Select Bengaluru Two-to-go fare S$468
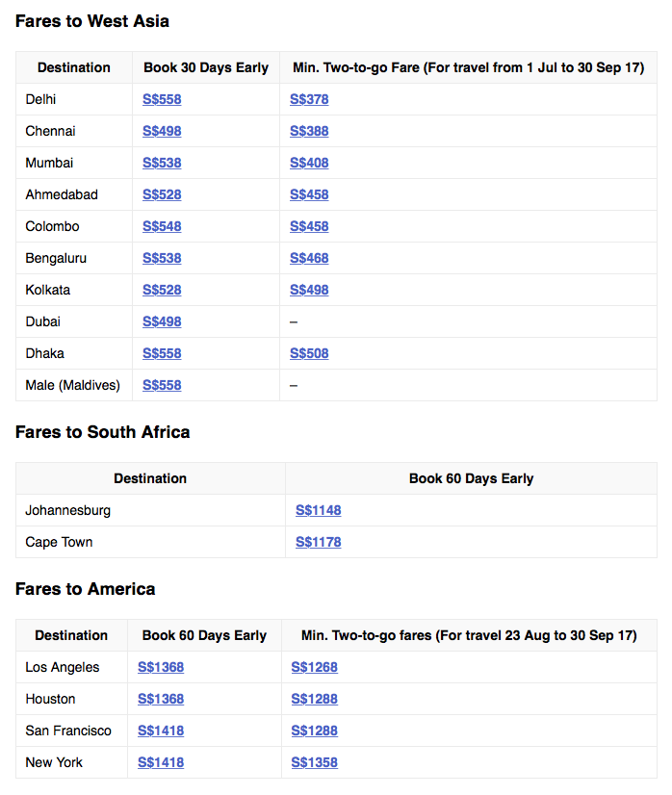The height and width of the screenshot is (795, 672). tap(309, 258)
